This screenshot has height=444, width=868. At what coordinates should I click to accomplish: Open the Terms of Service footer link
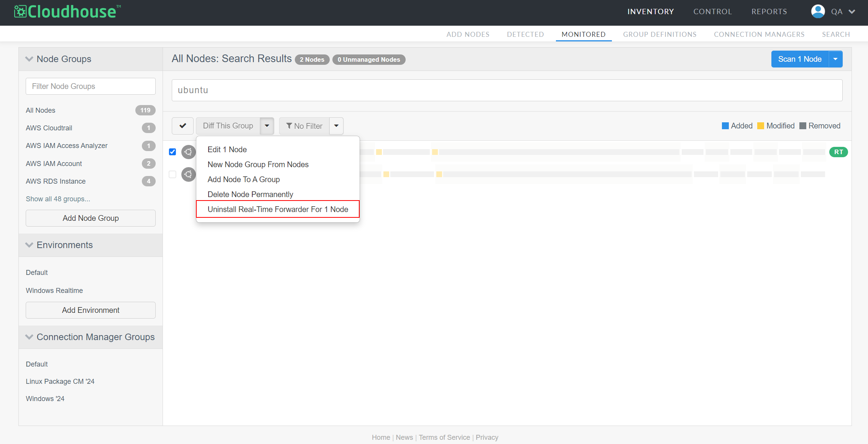[x=444, y=437]
